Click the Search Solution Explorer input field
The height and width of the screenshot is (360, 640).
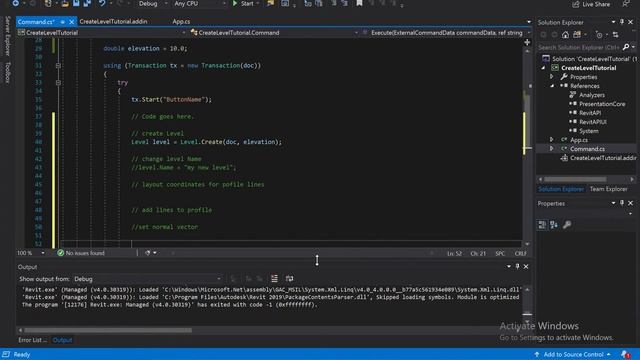pos(580,47)
